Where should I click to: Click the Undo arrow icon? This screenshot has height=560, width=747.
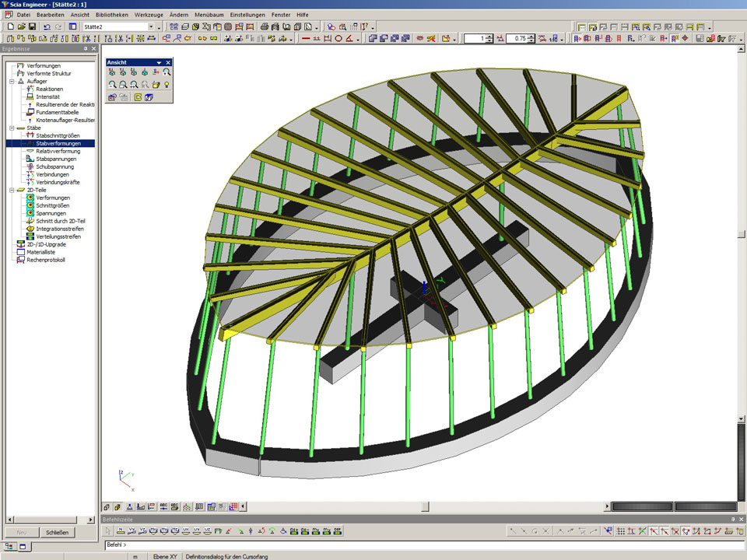(47, 26)
